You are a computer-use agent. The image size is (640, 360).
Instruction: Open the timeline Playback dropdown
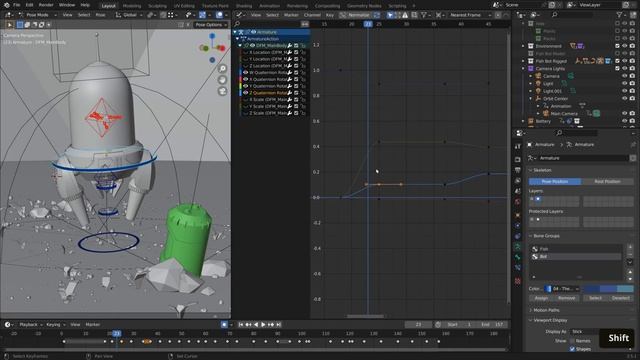[x=30, y=324]
